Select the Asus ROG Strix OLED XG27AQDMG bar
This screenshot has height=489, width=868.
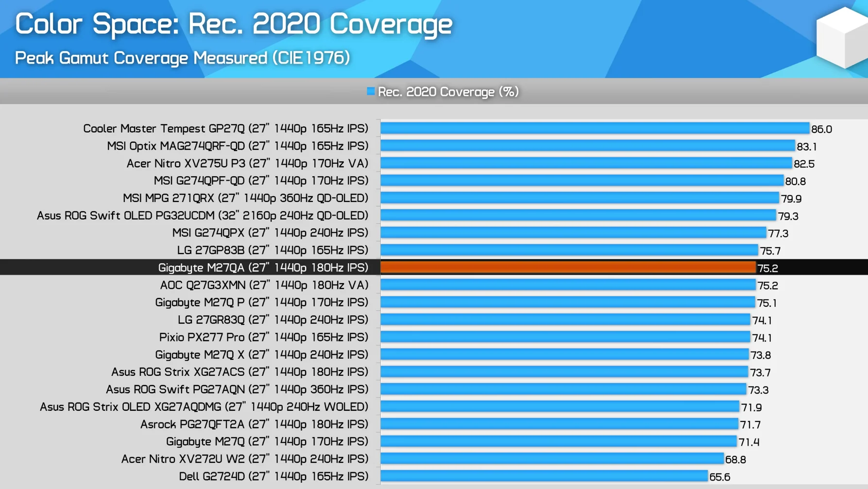point(560,406)
